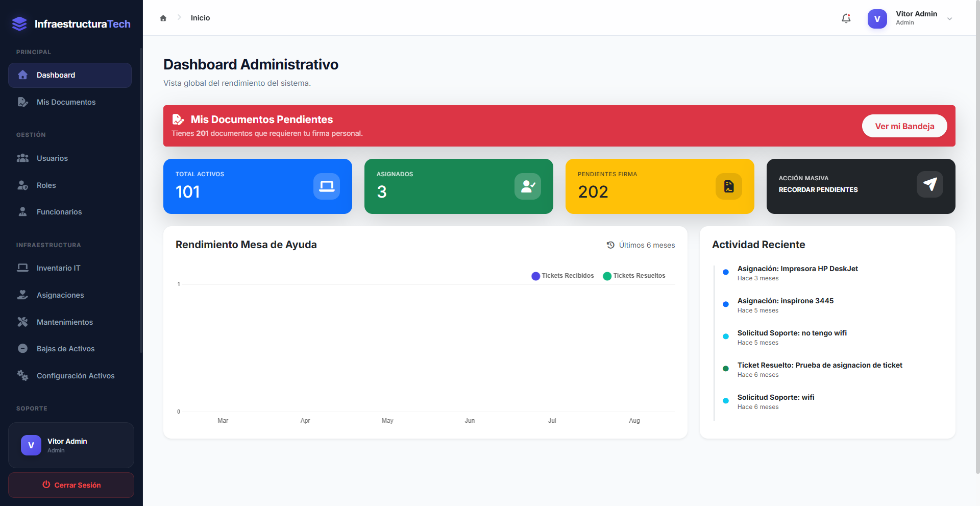Toggle the Tickets Recibidos legend series
980x506 pixels.
(562, 276)
